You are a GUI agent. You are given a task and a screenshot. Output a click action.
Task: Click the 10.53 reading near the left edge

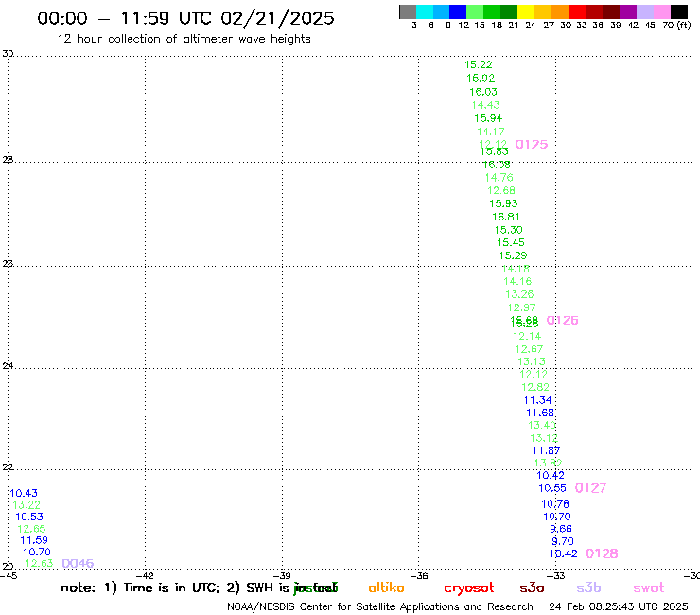click(29, 517)
